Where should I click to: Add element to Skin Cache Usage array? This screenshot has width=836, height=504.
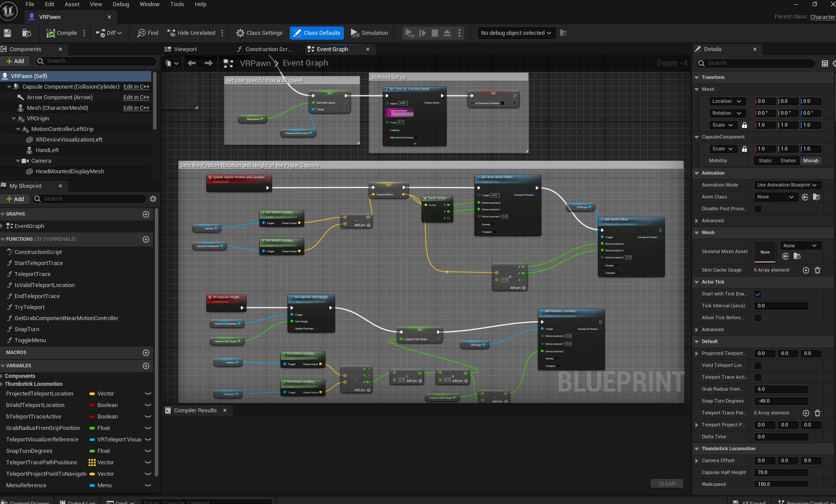806,270
